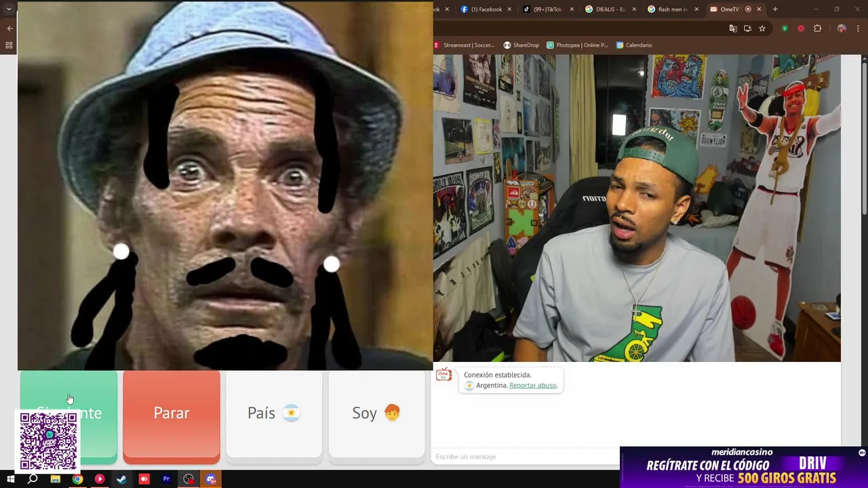Click the meridiancasino advertisement banner
Screen dimensions: 868x488
point(743,468)
